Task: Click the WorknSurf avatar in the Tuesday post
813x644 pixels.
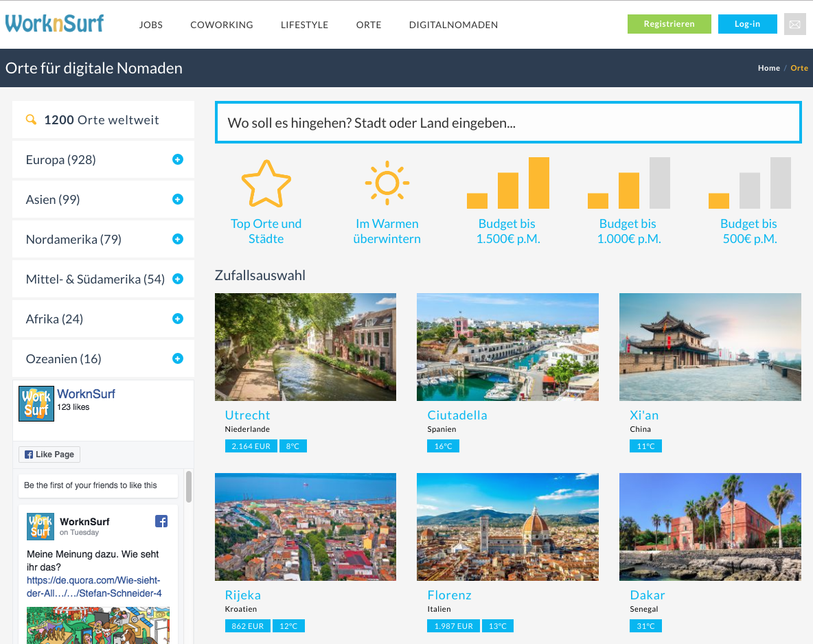Action: click(x=41, y=526)
